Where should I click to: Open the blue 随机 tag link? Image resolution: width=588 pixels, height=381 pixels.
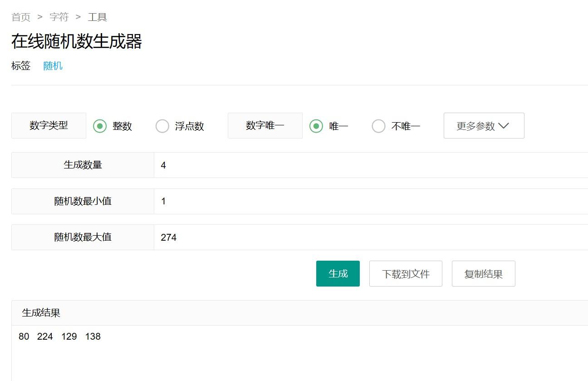tap(53, 66)
